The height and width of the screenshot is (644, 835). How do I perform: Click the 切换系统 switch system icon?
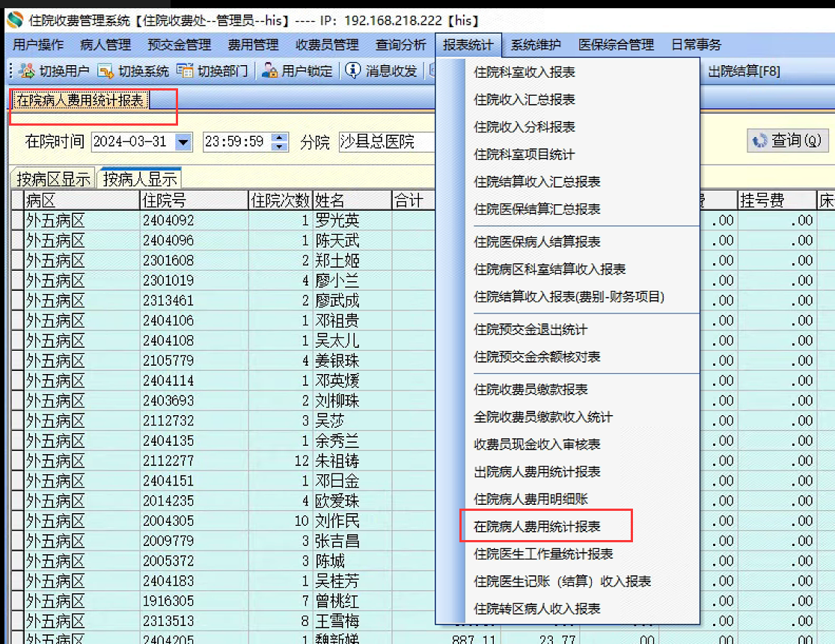coord(105,71)
